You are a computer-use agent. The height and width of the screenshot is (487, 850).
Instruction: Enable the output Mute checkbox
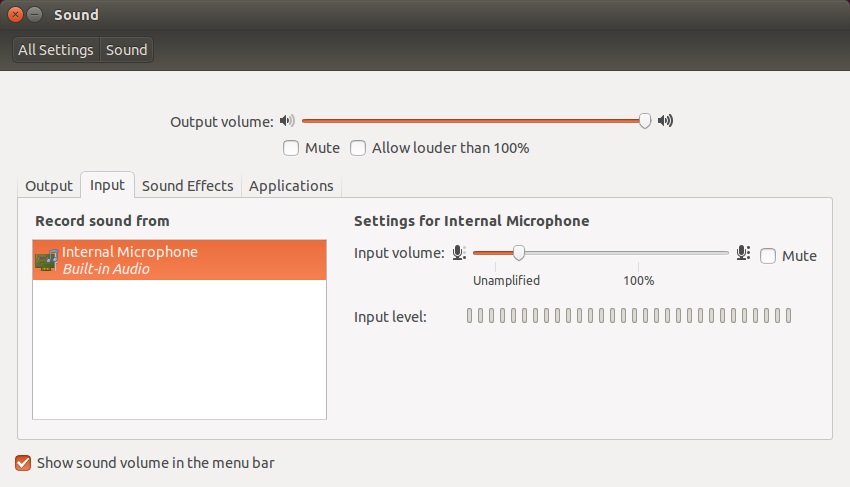point(291,148)
